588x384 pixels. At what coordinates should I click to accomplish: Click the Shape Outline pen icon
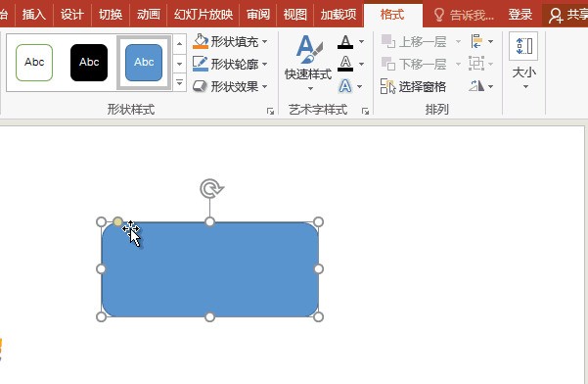coord(201,64)
